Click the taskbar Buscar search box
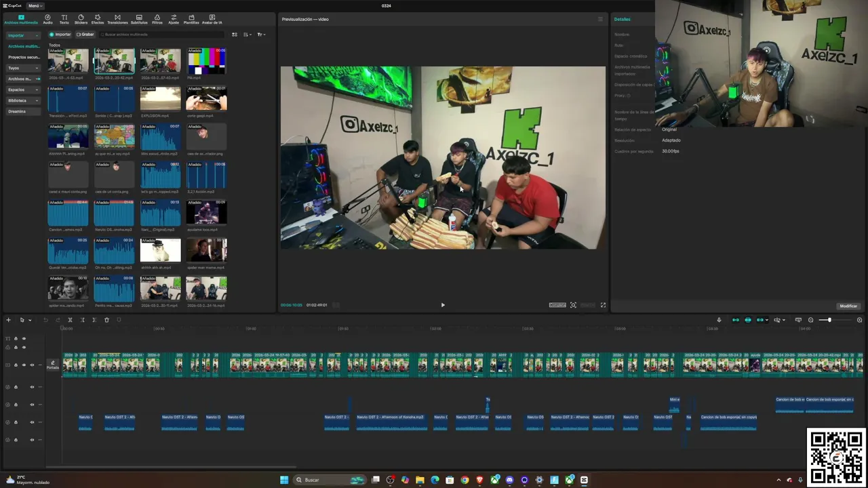This screenshot has height=488, width=868. 330,480
